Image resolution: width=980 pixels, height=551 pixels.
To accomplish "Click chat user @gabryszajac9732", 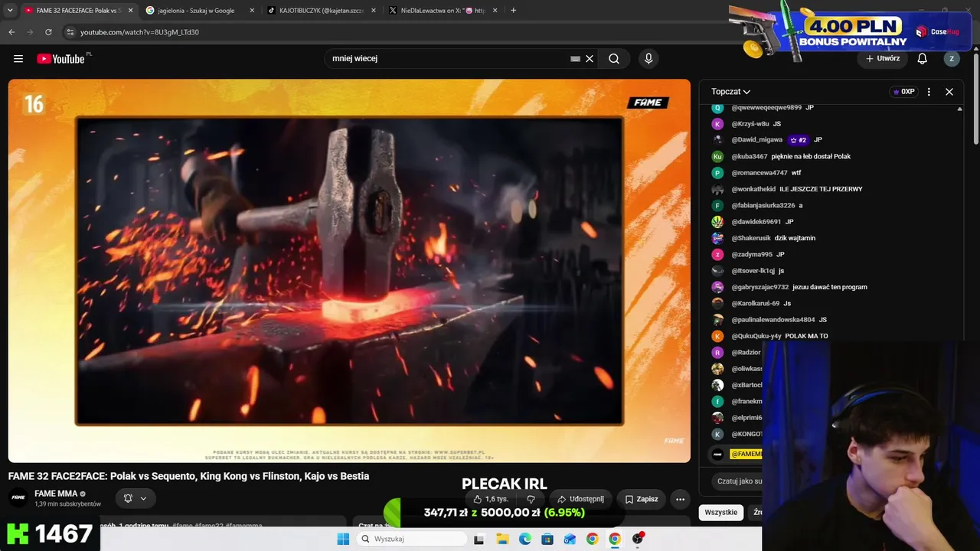I will pyautogui.click(x=760, y=287).
